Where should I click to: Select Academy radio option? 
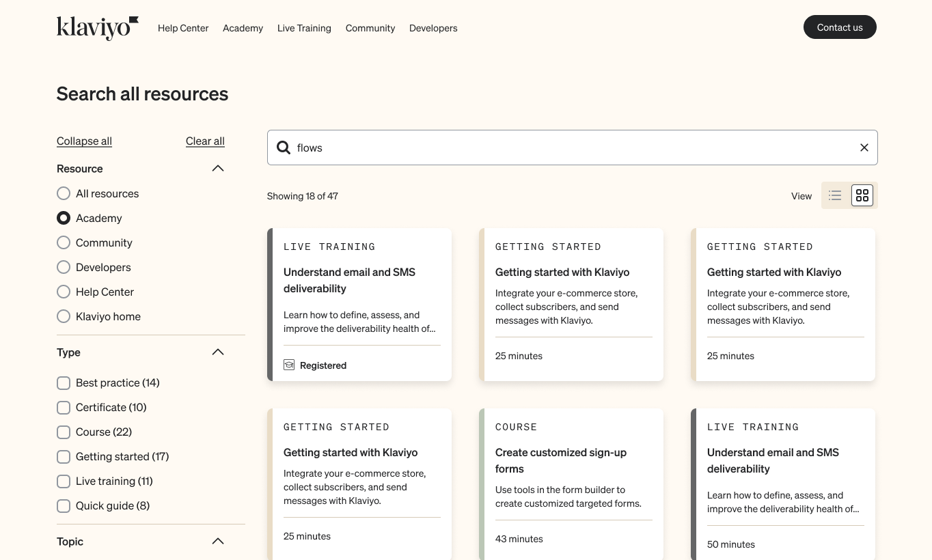(x=64, y=219)
